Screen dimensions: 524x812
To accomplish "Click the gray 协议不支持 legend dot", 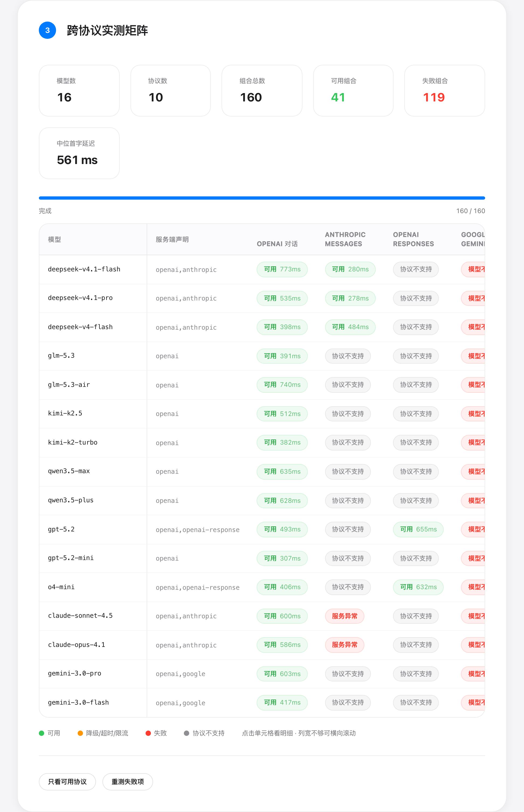I will coord(187,733).
